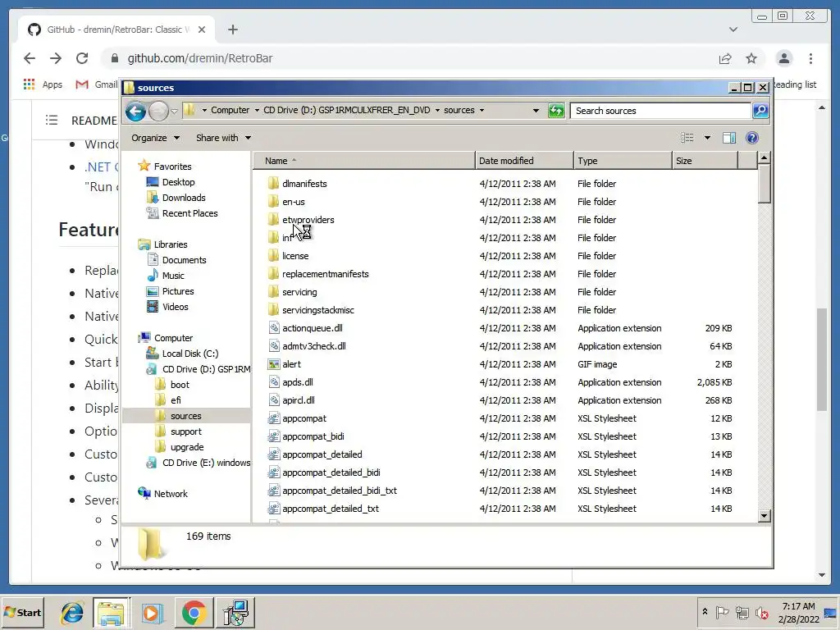Open Documents library
The width and height of the screenshot is (840, 630).
pos(184,260)
